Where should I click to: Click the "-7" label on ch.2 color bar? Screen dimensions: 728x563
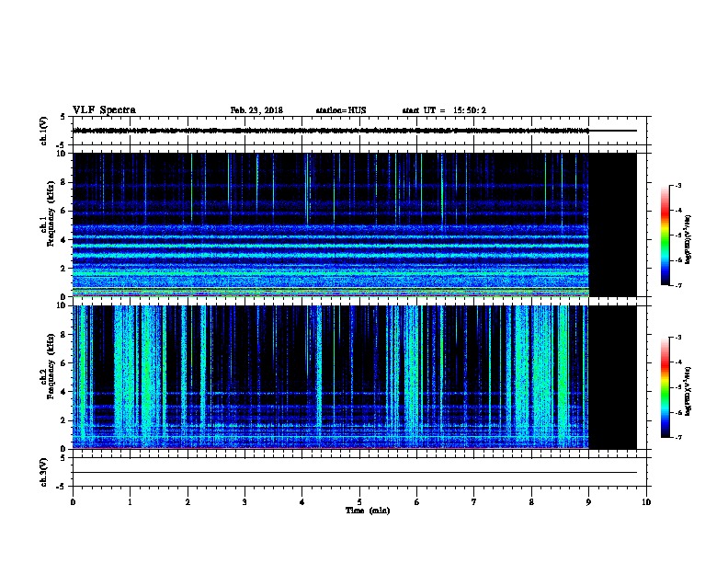pyautogui.click(x=677, y=437)
